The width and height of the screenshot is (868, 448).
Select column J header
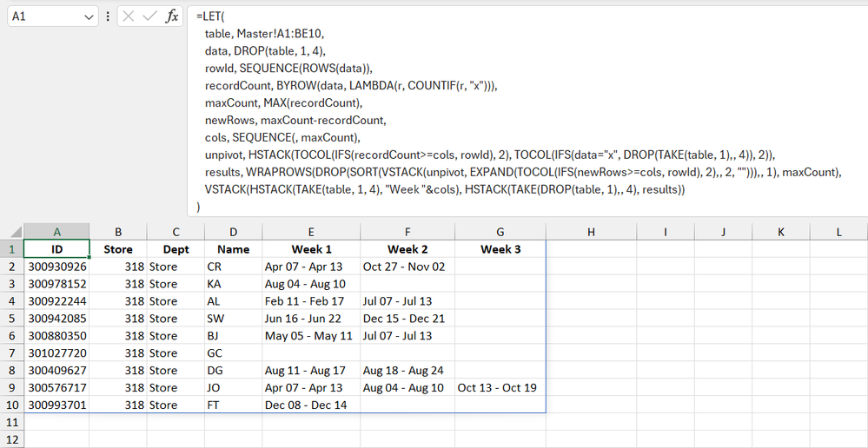723,233
